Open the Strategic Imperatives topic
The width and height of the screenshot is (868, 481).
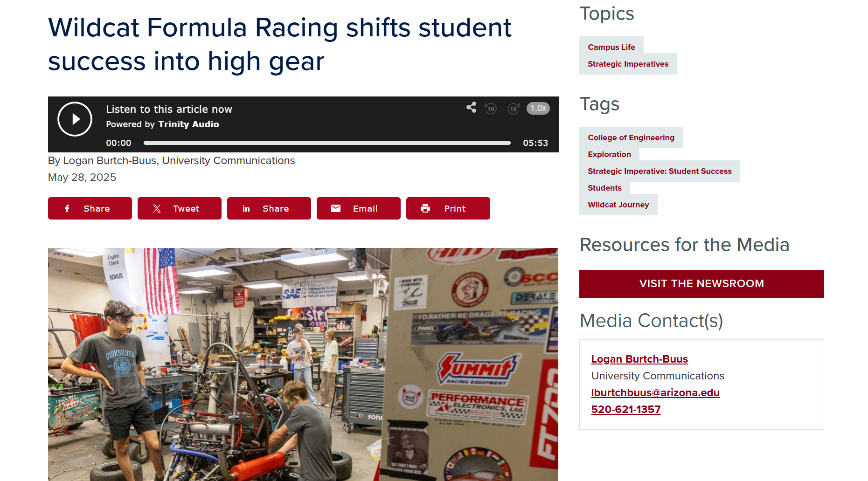point(628,64)
